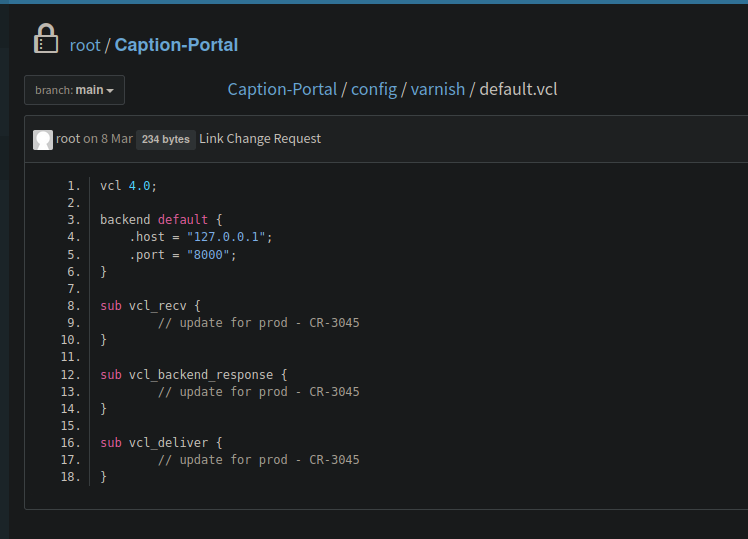Go to Caption-Portal breadcrumb root
The width and height of the screenshot is (748, 539).
[282, 89]
